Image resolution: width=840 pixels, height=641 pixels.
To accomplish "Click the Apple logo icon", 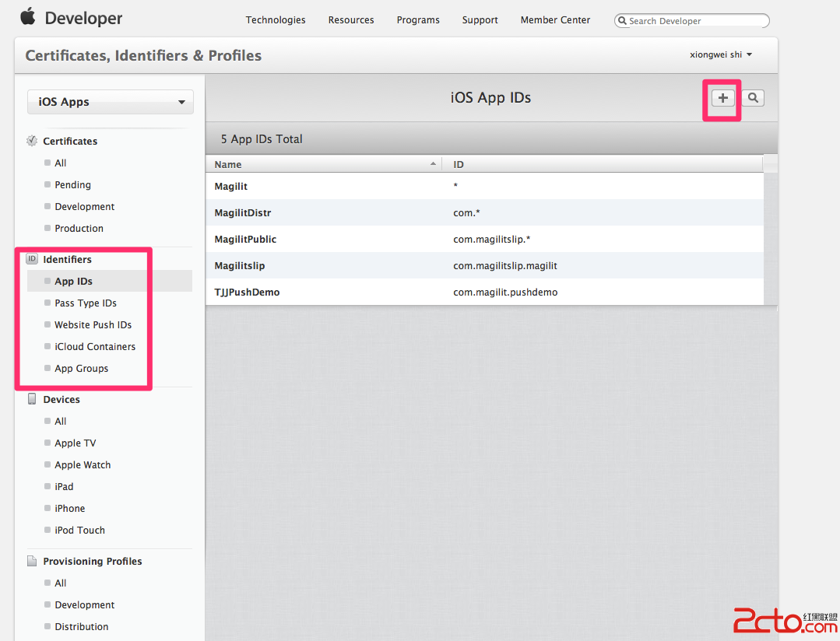I will pos(29,17).
